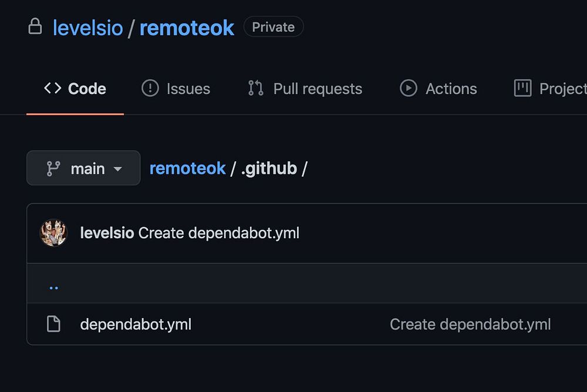Open the Issues tab
This screenshot has width=587, height=392.
tap(176, 89)
